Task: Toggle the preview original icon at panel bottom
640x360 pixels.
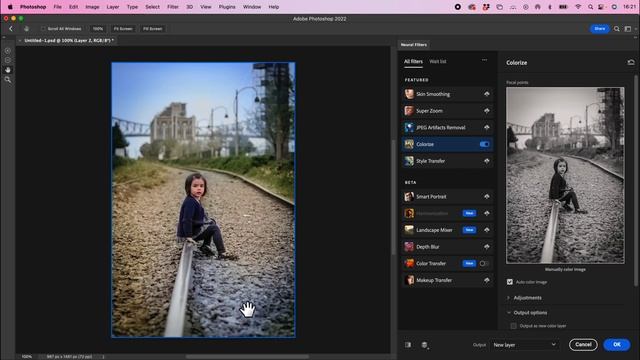Action: [408, 345]
